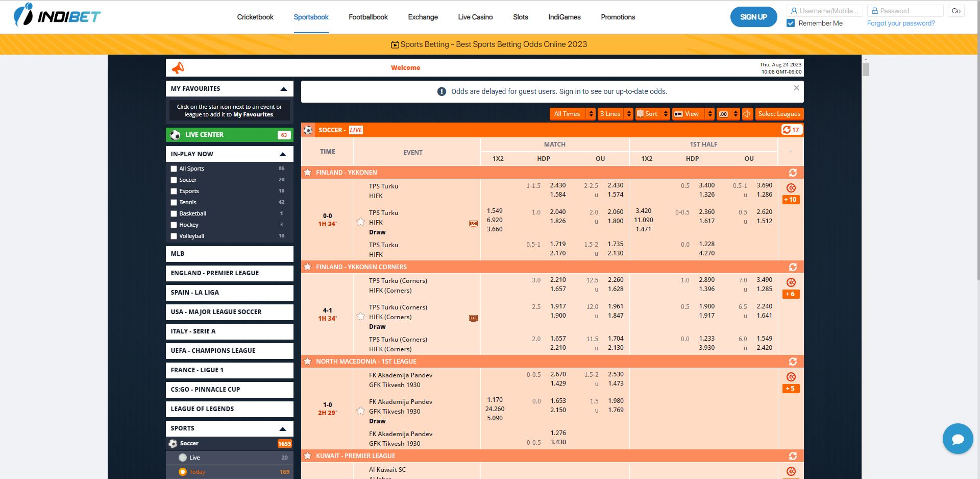The width and height of the screenshot is (980, 479).
Task: Refresh the Finland - Ykkonen league odds
Action: [793, 173]
